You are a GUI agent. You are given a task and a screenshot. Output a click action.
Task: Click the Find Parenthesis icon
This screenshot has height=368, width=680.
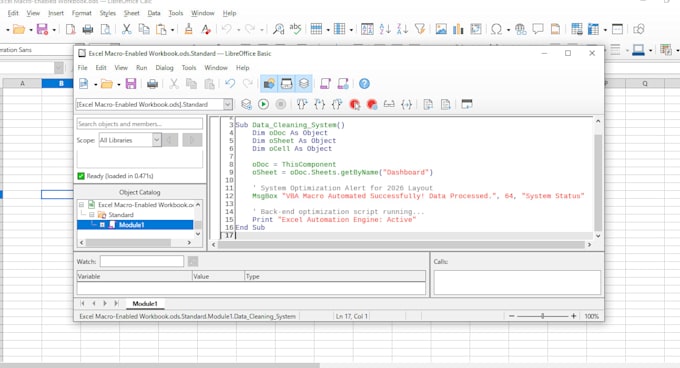[x=406, y=104]
